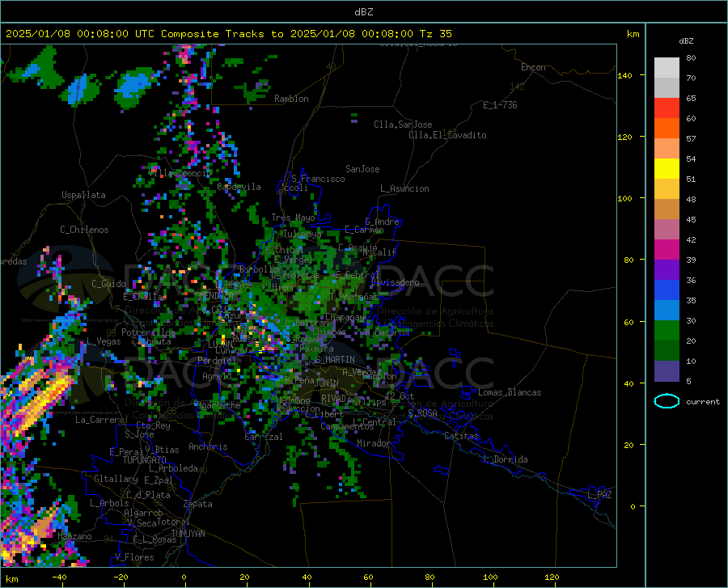
Task: Click the TUNUYAN city label
Action: point(188,534)
